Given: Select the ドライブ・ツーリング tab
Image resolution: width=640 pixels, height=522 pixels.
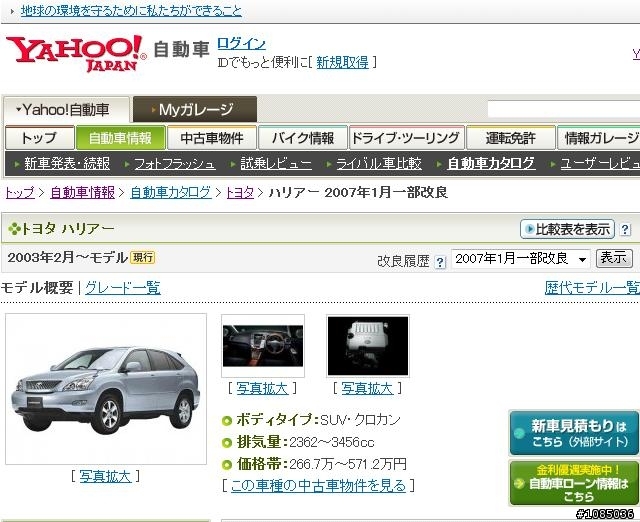Looking at the screenshot, I should pyautogui.click(x=407, y=138).
